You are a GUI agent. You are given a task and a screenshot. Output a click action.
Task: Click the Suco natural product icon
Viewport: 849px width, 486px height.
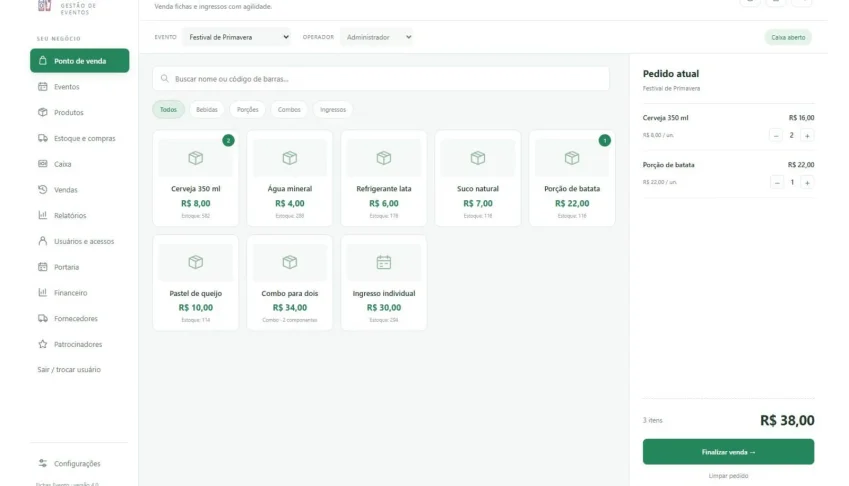(478, 157)
